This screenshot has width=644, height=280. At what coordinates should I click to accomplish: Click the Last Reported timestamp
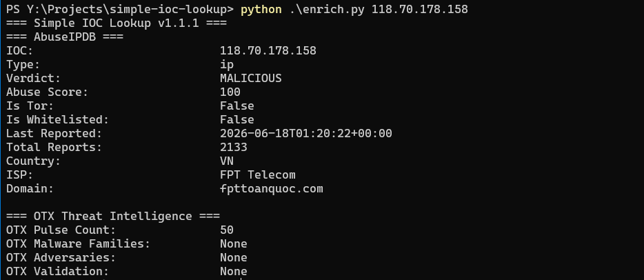pos(306,133)
